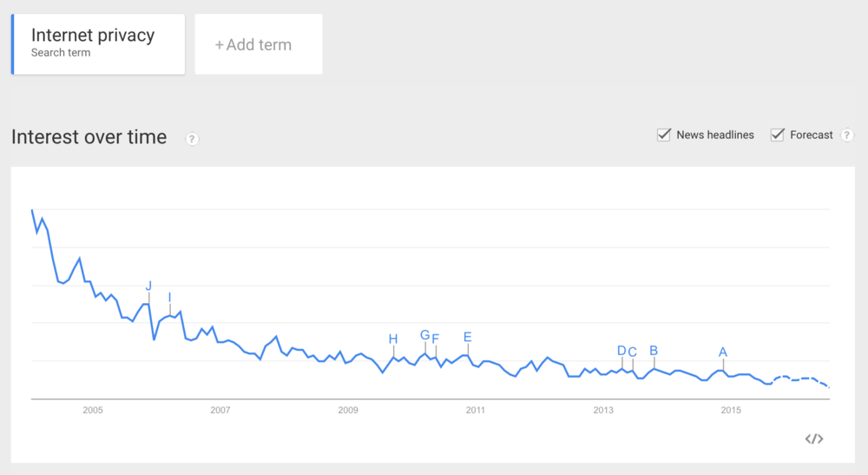Open the embed code icon below chart

tap(814, 439)
